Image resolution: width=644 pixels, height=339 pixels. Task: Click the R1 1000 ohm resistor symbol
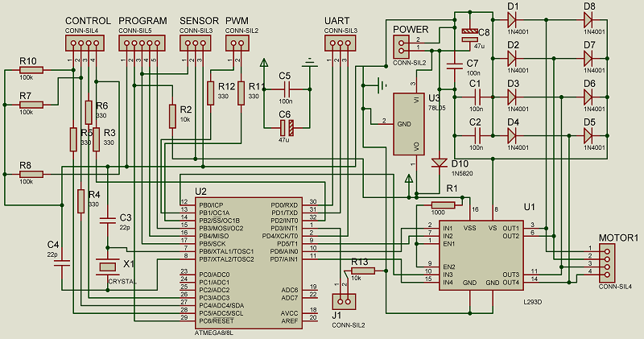444,205
